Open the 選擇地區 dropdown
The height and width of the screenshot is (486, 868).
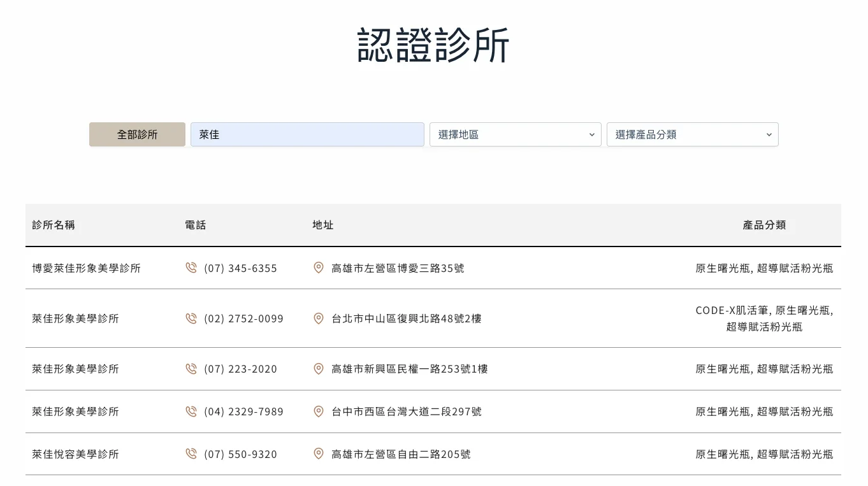515,134
